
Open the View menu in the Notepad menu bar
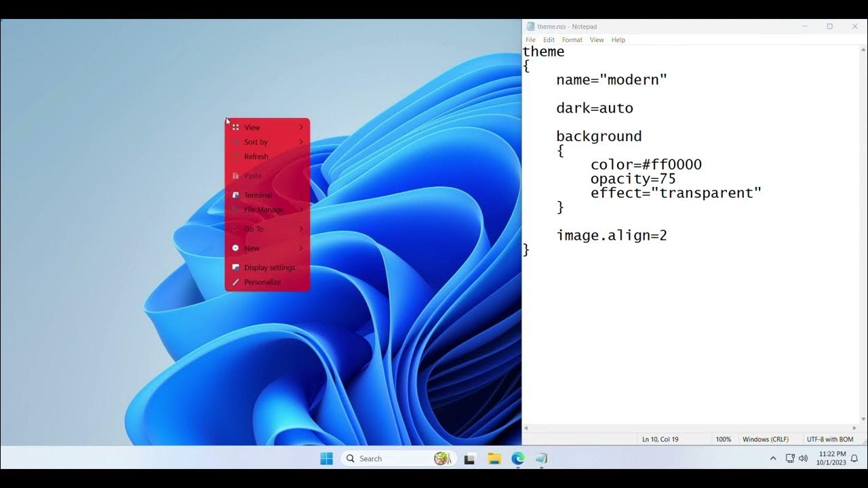pyautogui.click(x=596, y=40)
